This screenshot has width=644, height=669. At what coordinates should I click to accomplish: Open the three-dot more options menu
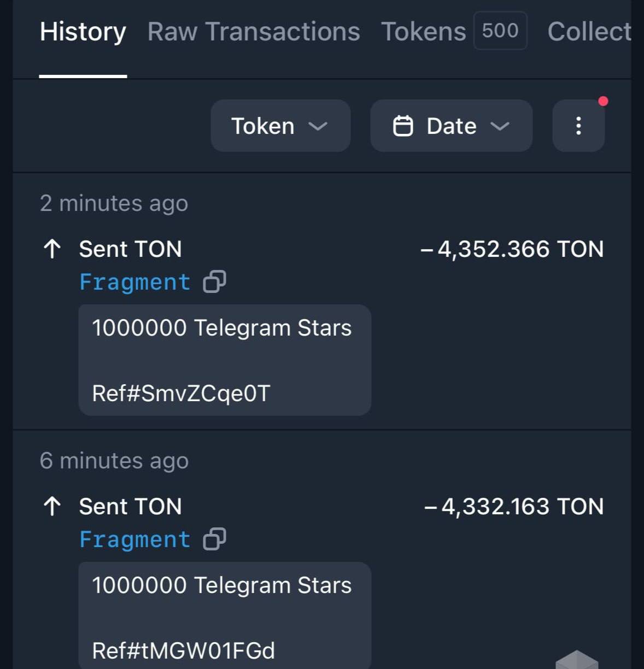pyautogui.click(x=578, y=126)
